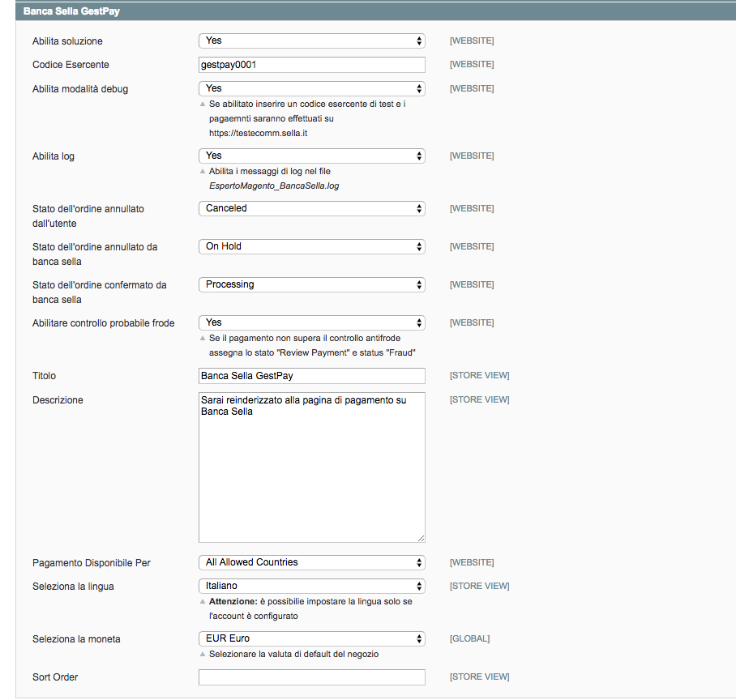Click the Stato dell'ordine confermato da banca sella label
The height and width of the screenshot is (700, 736).
pyautogui.click(x=100, y=292)
